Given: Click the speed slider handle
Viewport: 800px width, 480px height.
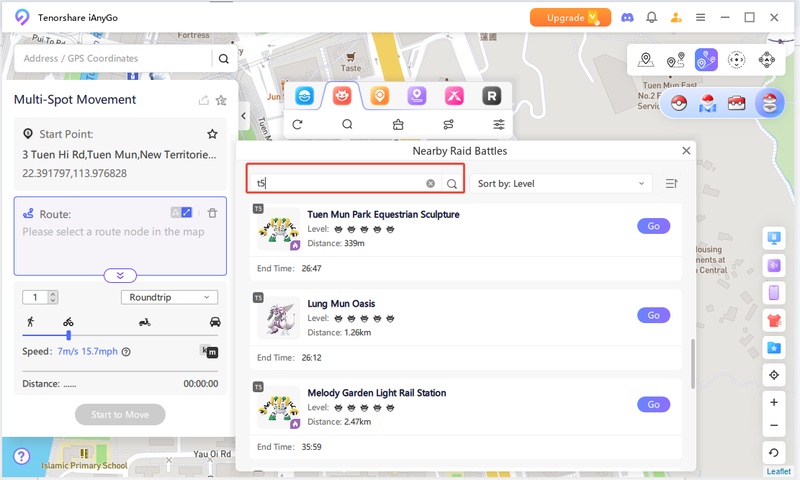Looking at the screenshot, I should tap(68, 335).
